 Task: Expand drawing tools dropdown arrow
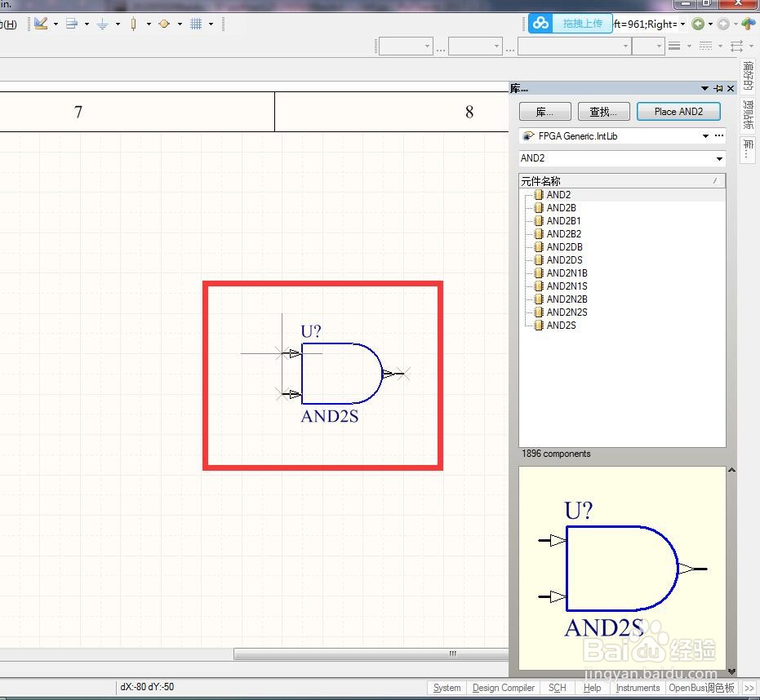[x=56, y=24]
